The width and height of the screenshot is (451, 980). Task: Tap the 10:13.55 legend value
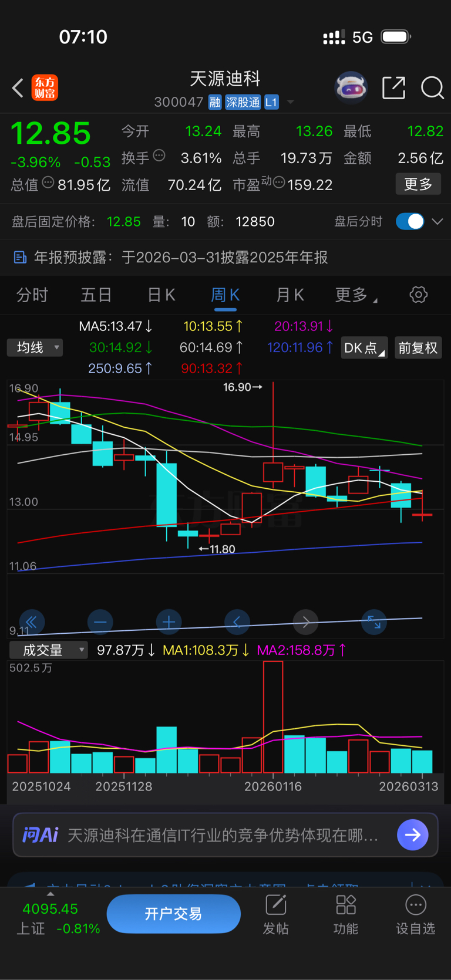coord(213,326)
